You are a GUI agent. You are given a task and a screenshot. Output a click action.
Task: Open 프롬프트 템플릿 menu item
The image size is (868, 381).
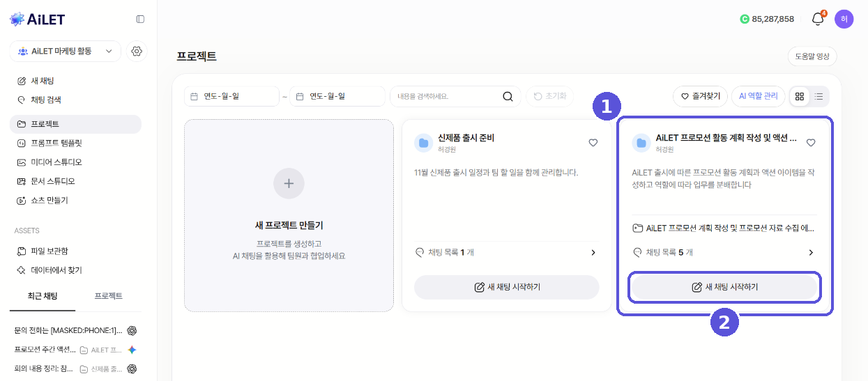coord(75,143)
